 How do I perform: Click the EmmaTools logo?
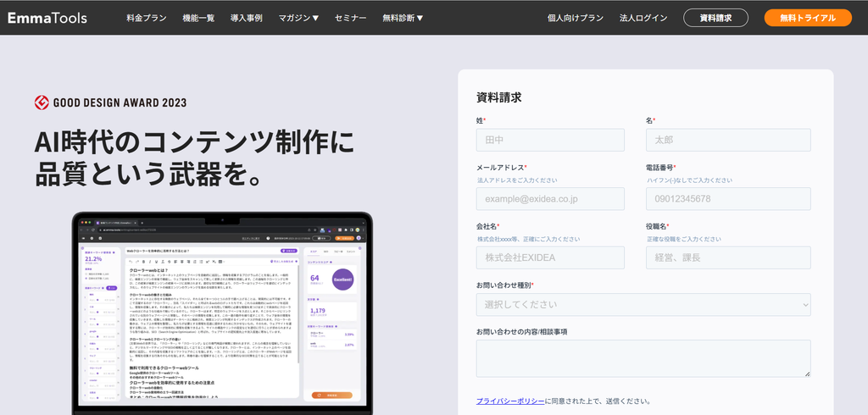(x=47, y=18)
